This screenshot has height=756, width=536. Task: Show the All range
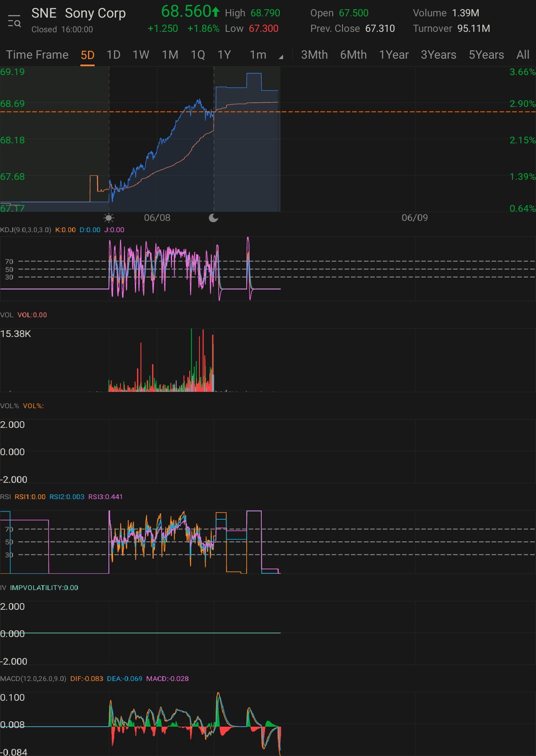coord(523,55)
